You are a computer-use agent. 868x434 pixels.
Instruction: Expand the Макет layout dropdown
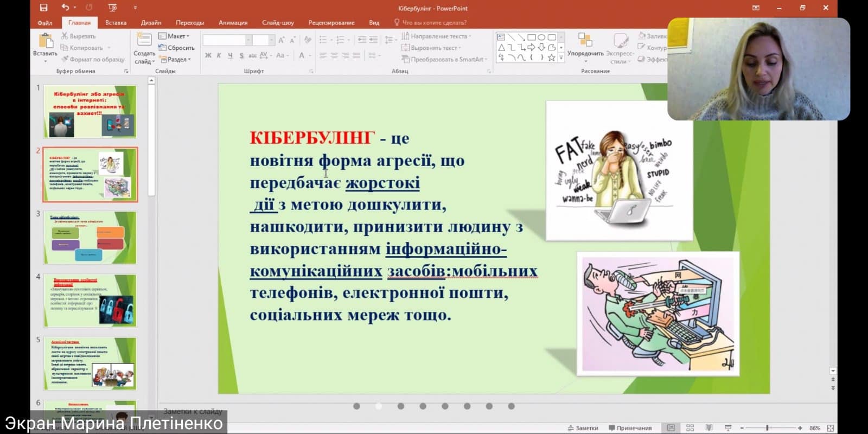(x=174, y=36)
